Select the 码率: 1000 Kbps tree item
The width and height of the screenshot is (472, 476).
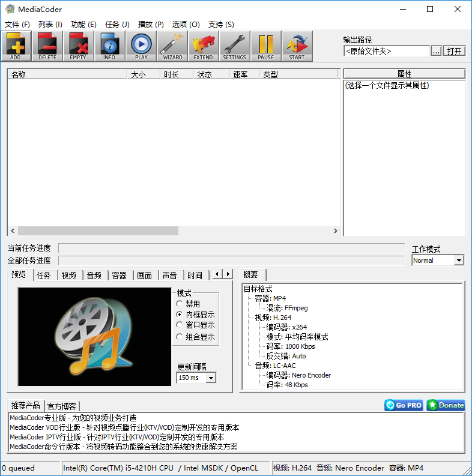(291, 346)
